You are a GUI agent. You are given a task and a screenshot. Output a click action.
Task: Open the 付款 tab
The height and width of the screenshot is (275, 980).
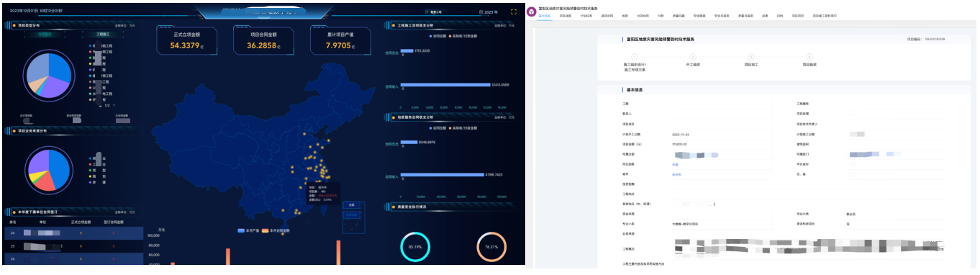661,15
